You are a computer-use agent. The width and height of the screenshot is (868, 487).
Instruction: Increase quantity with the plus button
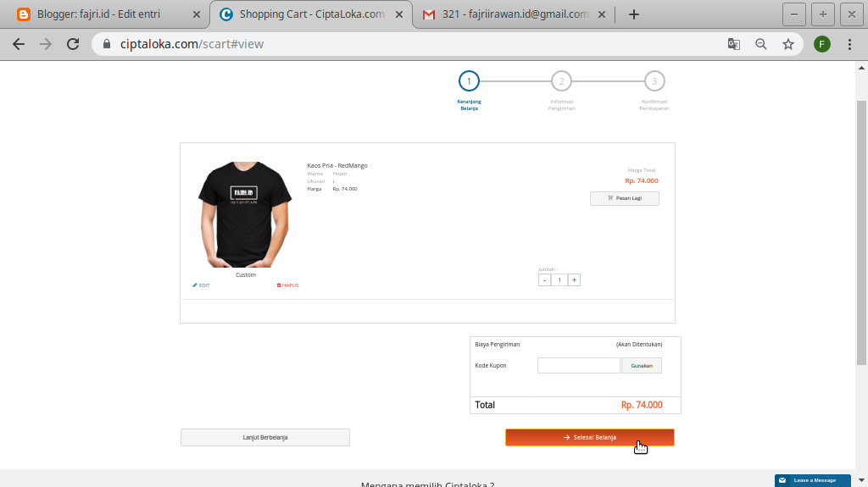coord(574,280)
